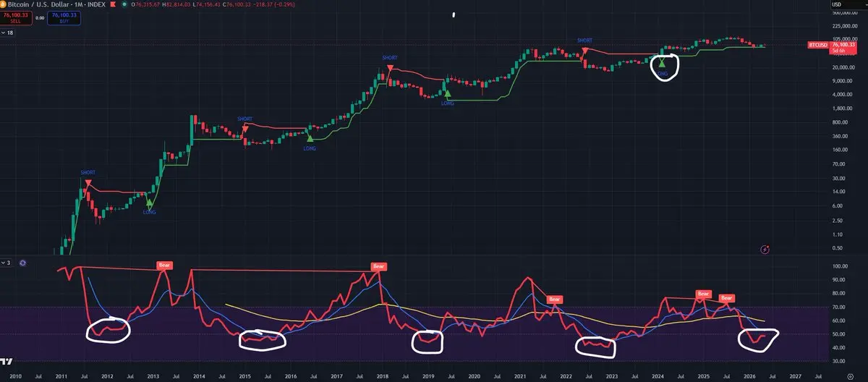The height and width of the screenshot is (382, 868).
Task: Click the 2024 label on the time axis
Action: click(x=658, y=376)
